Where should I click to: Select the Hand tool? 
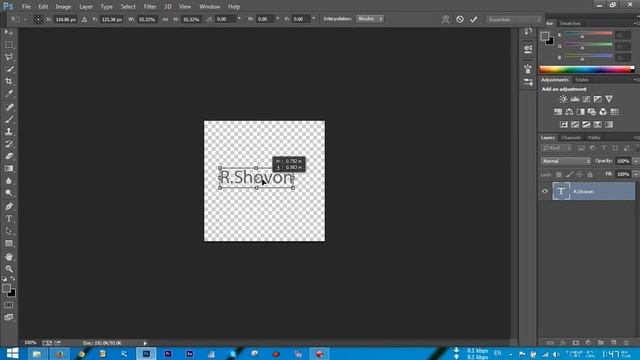pyautogui.click(x=9, y=257)
